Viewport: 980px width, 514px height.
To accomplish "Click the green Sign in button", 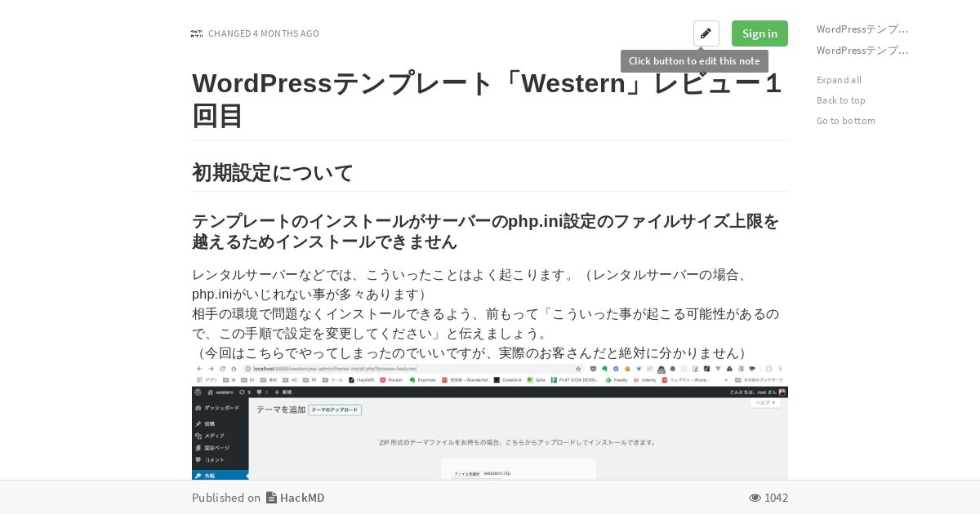I will click(759, 33).
